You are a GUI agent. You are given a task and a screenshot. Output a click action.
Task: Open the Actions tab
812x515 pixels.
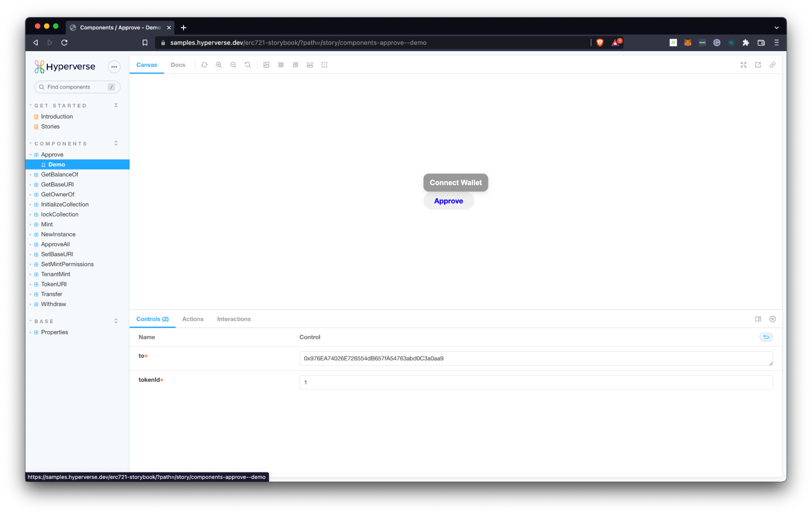coord(193,319)
